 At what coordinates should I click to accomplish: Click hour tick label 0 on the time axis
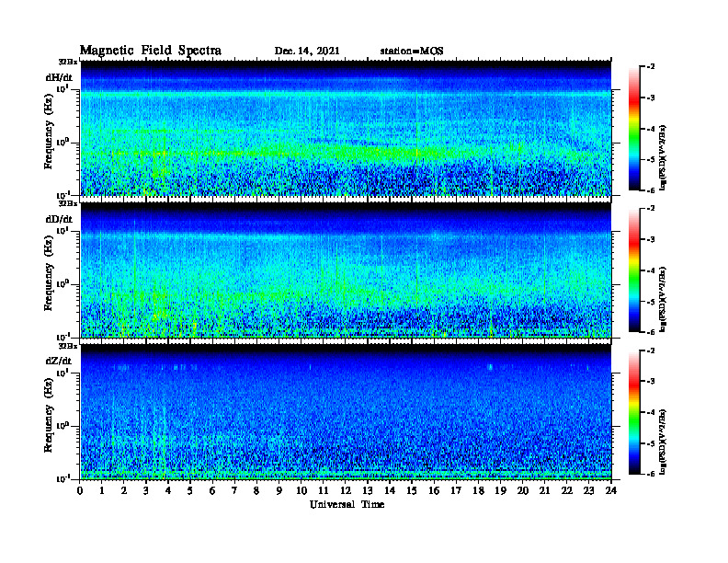pyautogui.click(x=80, y=491)
